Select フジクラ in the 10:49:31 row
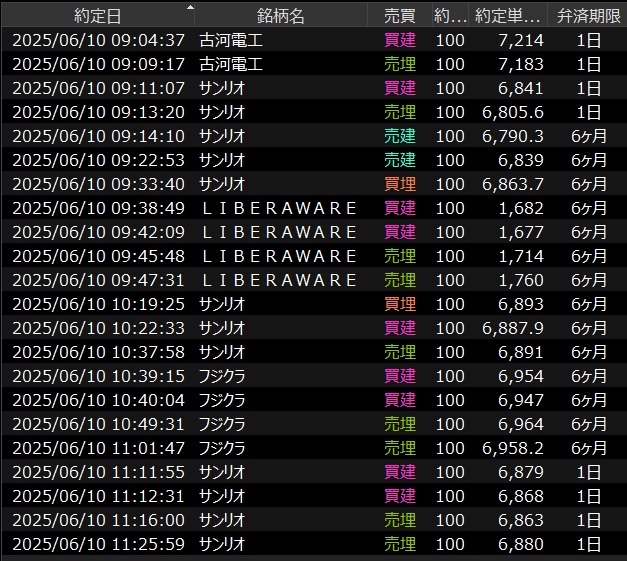The height and width of the screenshot is (561, 627). tap(222, 424)
